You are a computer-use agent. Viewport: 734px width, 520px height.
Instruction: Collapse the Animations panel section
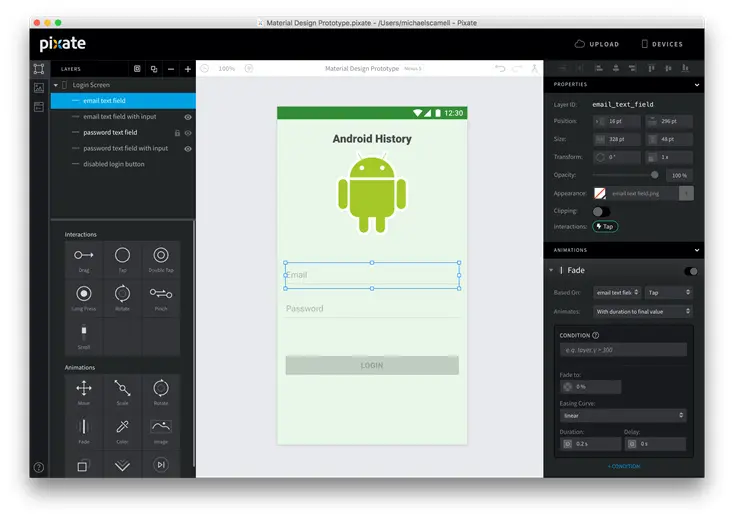tap(697, 250)
